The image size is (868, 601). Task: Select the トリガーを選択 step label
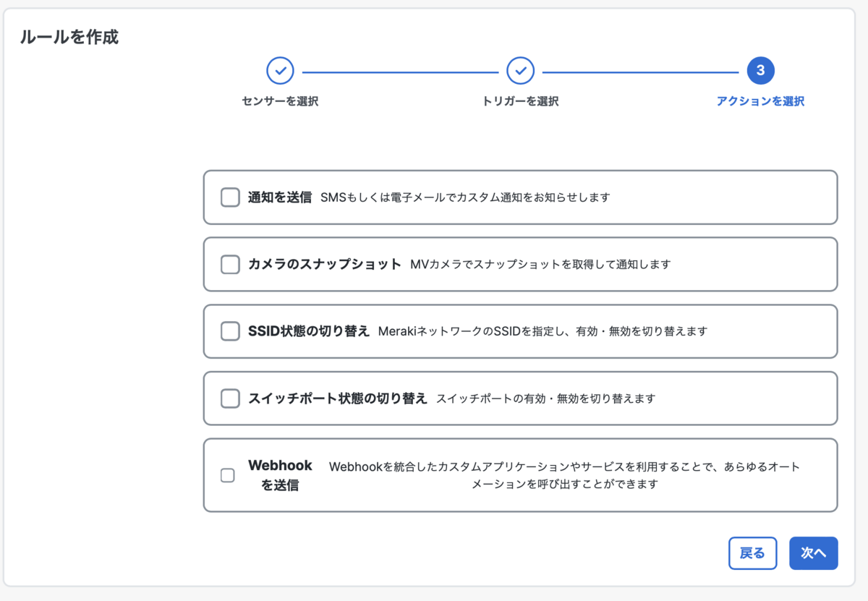click(520, 101)
